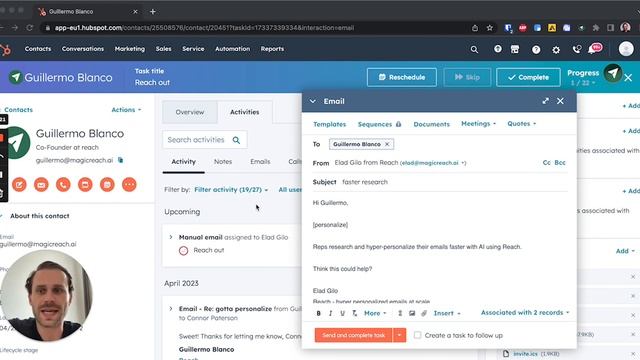Open the Contacts nav menu
The image size is (640, 360).
pos(38,49)
